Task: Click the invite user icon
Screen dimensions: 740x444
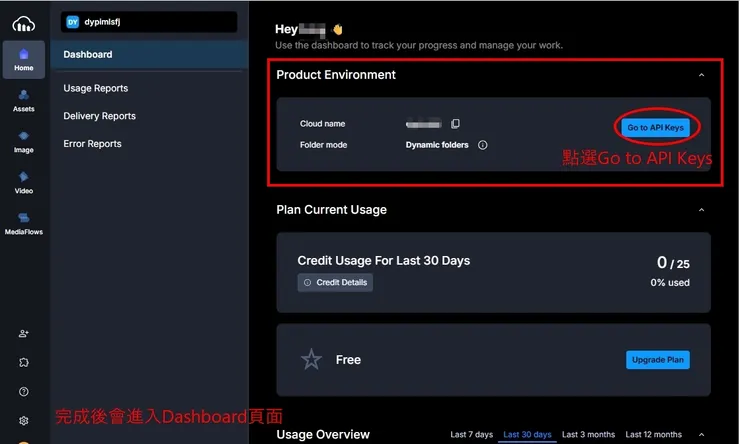Action: [x=24, y=334]
